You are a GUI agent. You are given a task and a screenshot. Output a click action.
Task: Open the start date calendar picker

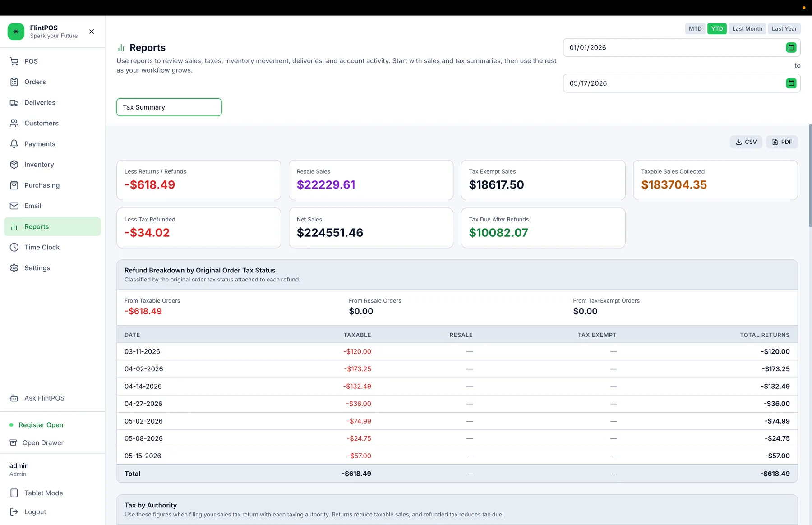pyautogui.click(x=791, y=47)
